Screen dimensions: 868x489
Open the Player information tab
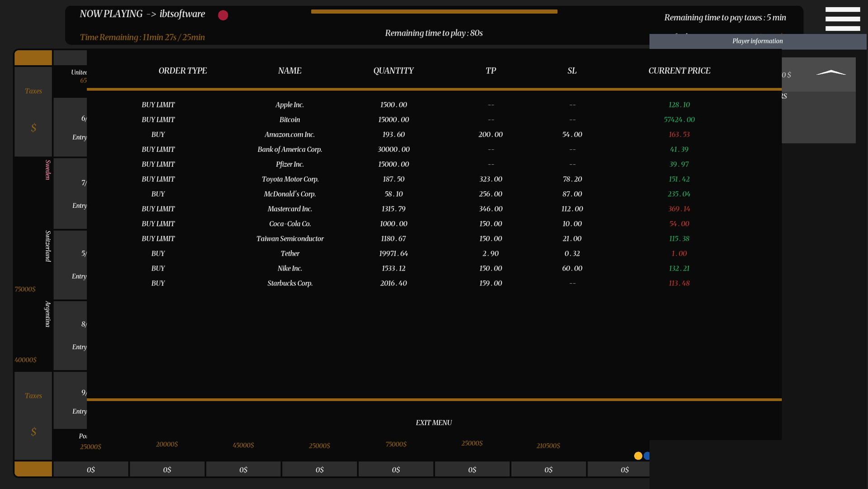(x=757, y=41)
